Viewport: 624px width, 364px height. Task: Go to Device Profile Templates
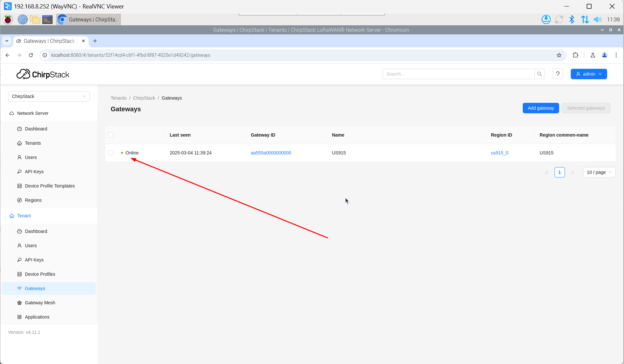click(50, 186)
